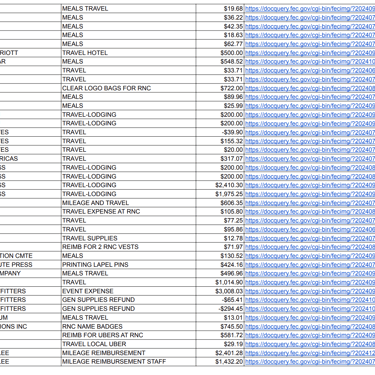Open the FEC link in the $12.78 row

click(x=310, y=238)
